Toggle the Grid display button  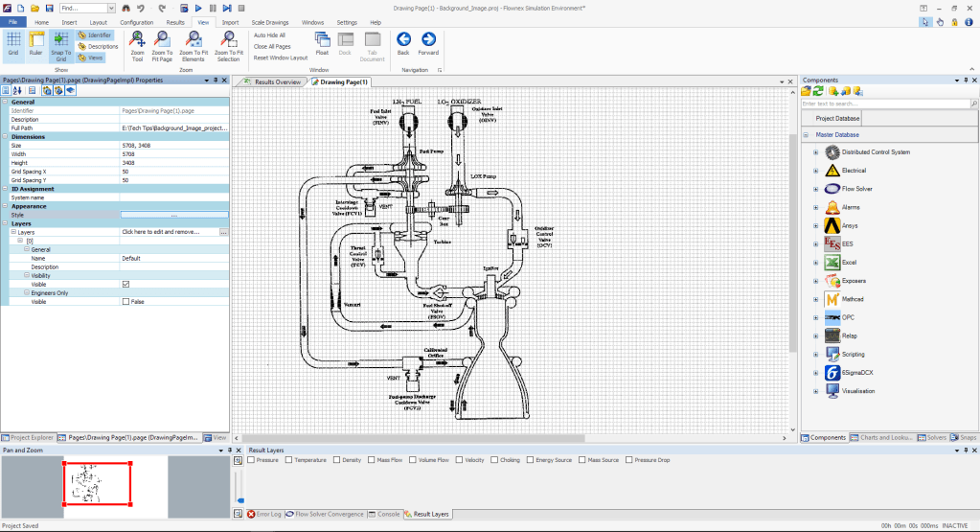tap(13, 44)
